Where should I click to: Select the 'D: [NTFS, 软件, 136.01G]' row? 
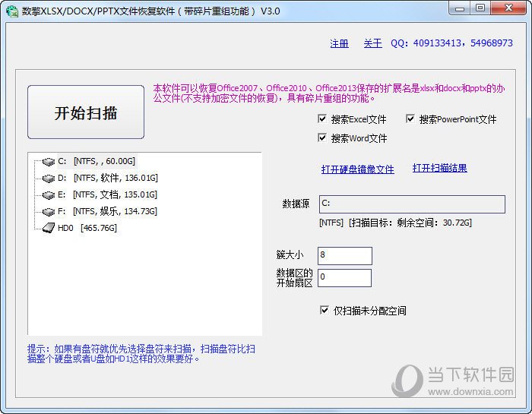coord(108,178)
